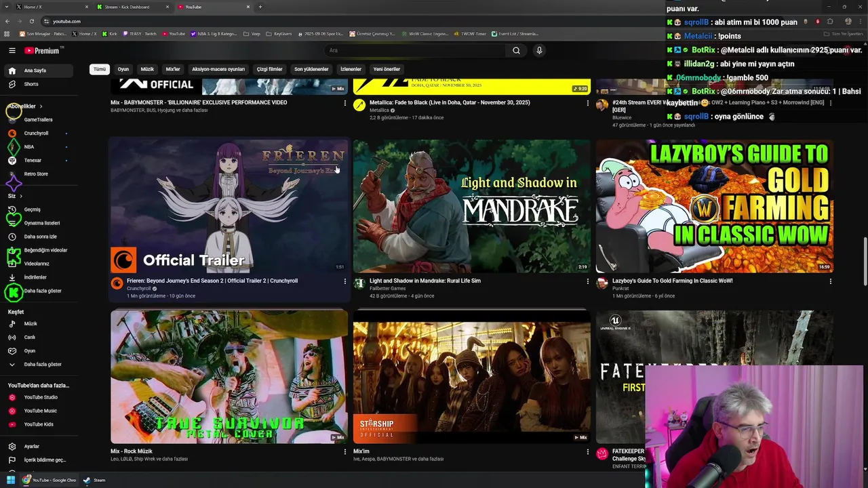Open options menu for Metallica video
The width and height of the screenshot is (868, 488).
coord(587,103)
